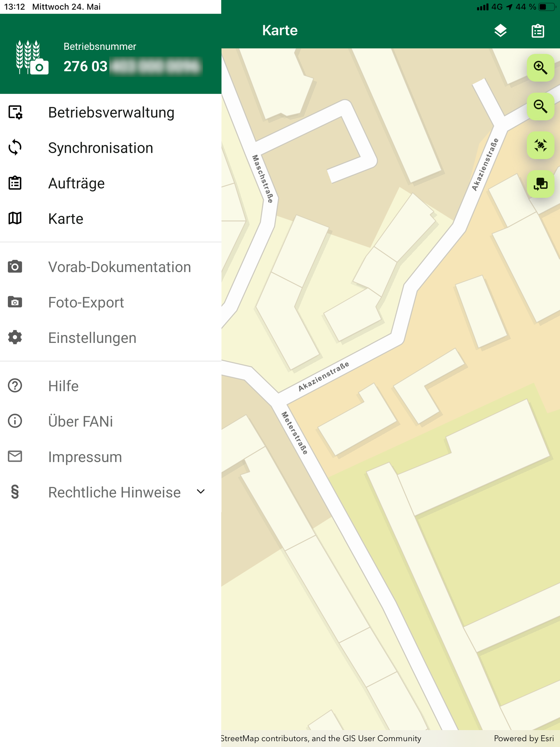Open Über FANi

point(111,421)
